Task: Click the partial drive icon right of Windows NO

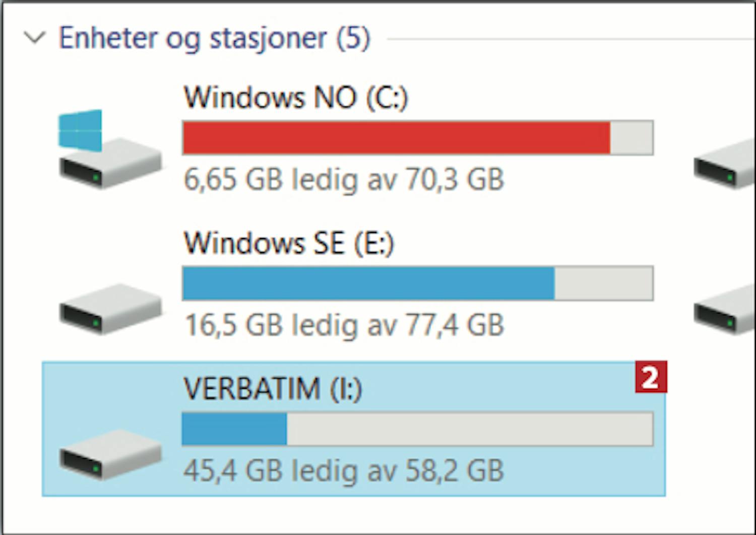Action: point(725,165)
